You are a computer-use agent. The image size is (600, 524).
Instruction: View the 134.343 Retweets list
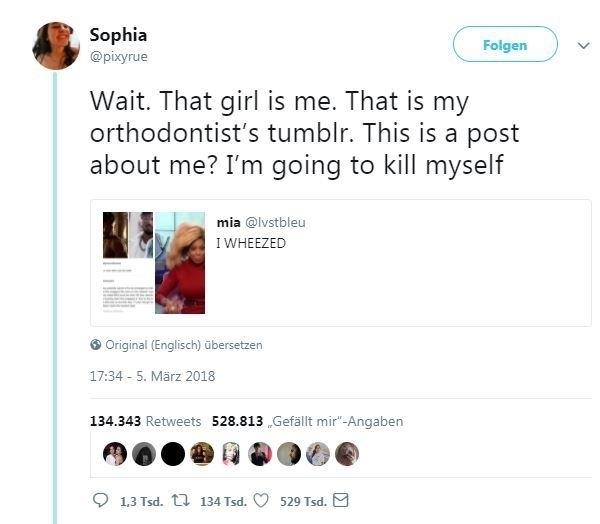(x=145, y=421)
